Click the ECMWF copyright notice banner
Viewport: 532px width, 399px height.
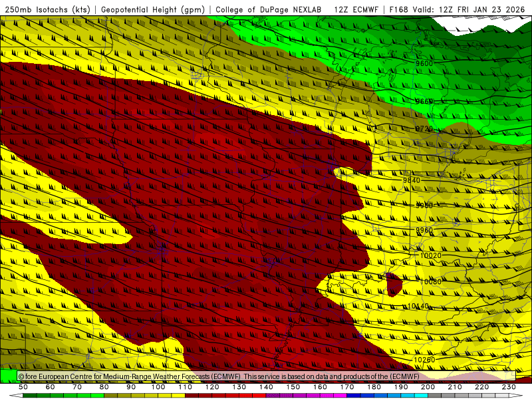[x=267, y=376]
